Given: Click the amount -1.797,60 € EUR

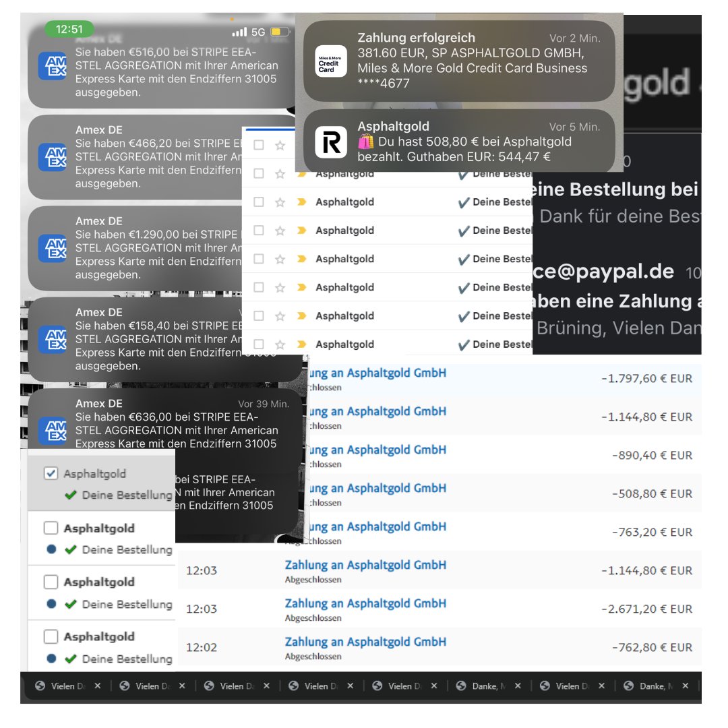Looking at the screenshot, I should pos(646,378).
